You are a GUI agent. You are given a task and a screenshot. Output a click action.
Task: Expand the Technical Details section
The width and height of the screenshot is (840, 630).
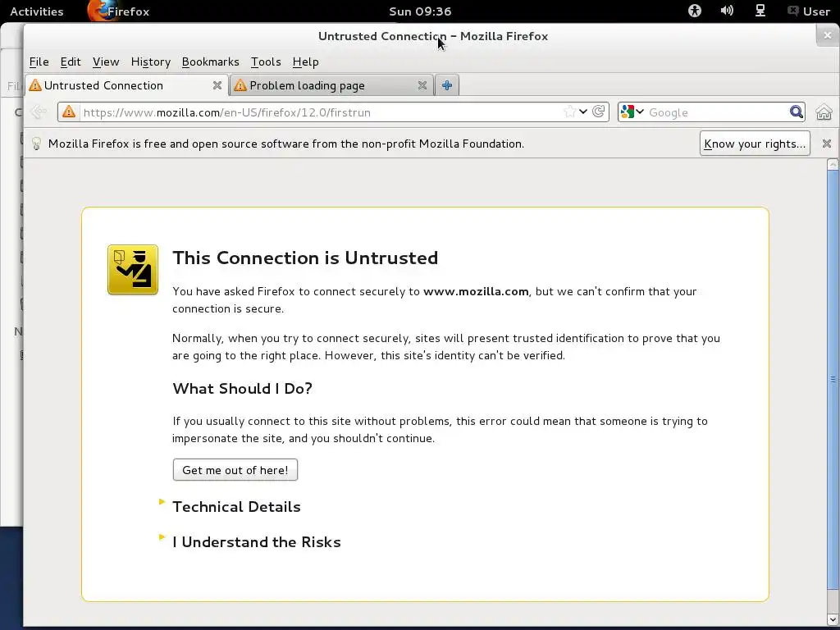[x=236, y=507]
